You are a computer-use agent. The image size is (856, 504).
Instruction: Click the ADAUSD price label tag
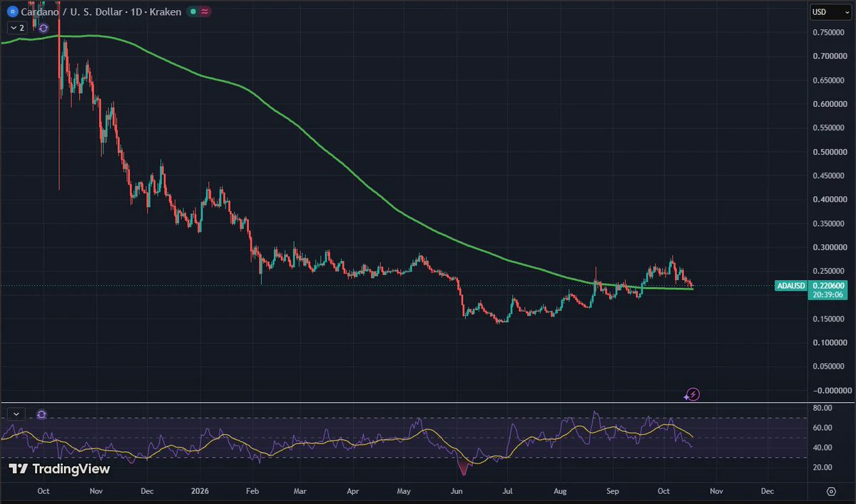pyautogui.click(x=792, y=286)
